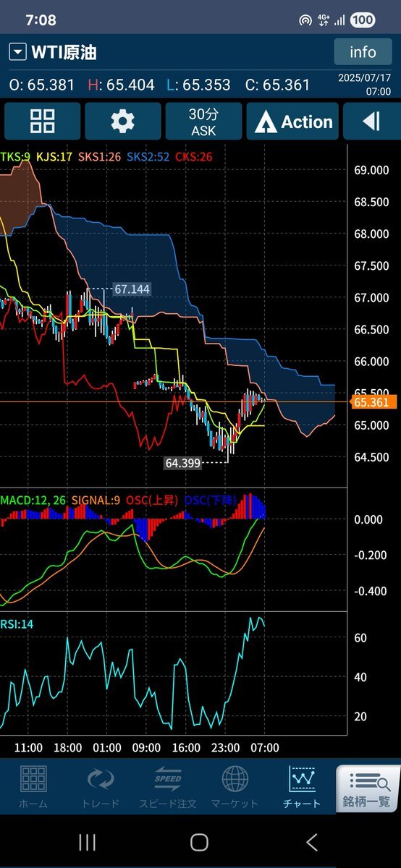The width and height of the screenshot is (401, 868).
Task: Tap Android back navigation button
Action: (312, 841)
